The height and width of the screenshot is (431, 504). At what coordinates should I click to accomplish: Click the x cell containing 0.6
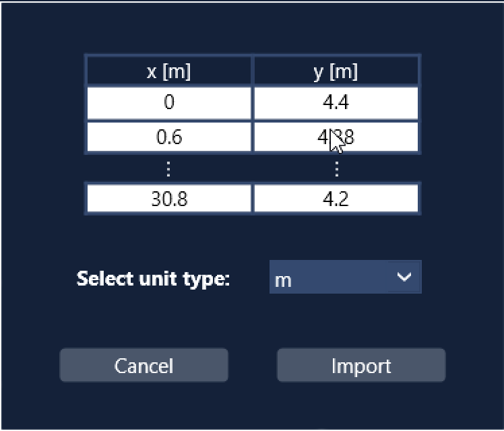click(x=169, y=137)
